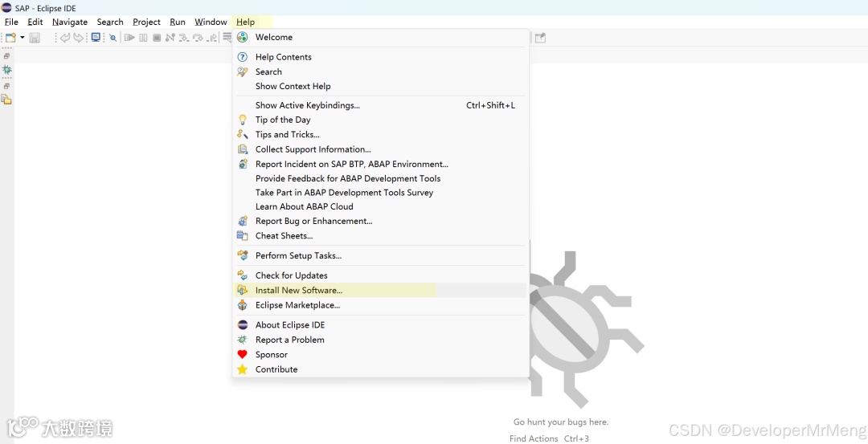Click the Step Return icon

coord(212,38)
